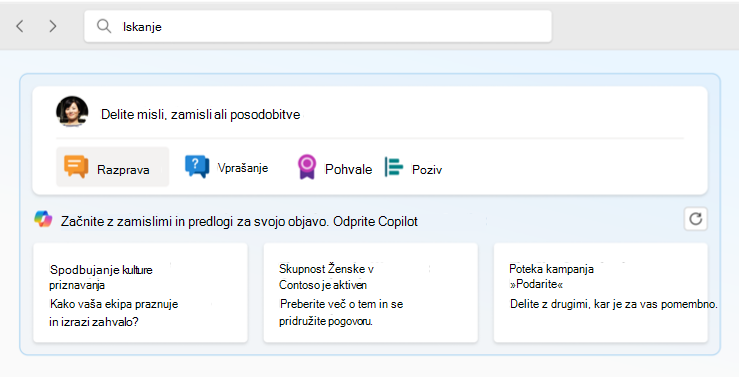Refresh the Copilot suggestions
739x377 pixels.
pyautogui.click(x=696, y=219)
